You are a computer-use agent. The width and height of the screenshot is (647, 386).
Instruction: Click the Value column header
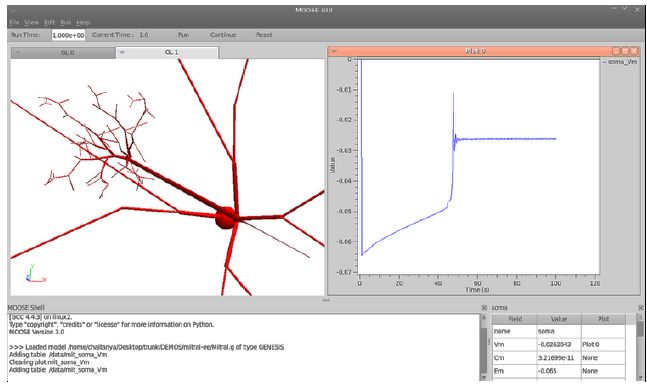coord(559,319)
